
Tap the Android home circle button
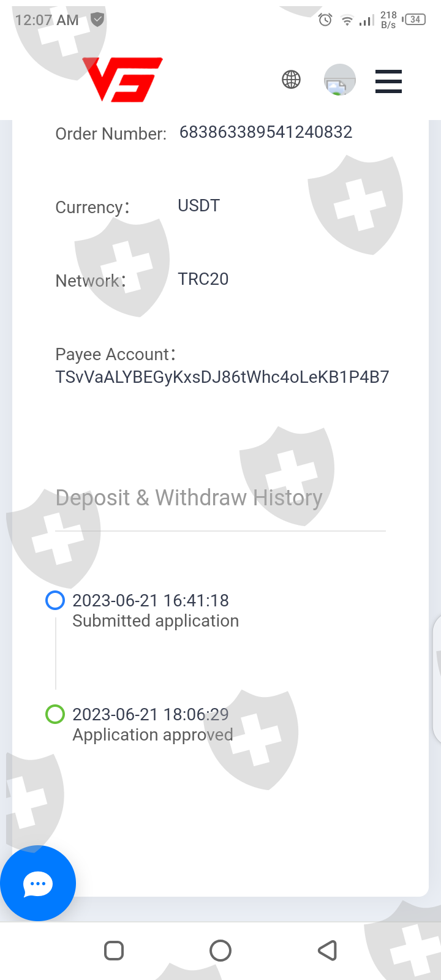point(221,951)
